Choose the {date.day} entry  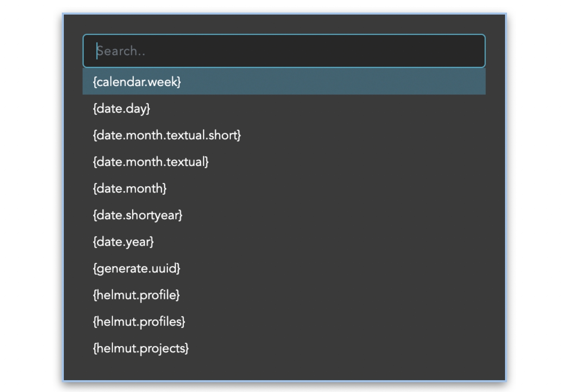(x=121, y=109)
